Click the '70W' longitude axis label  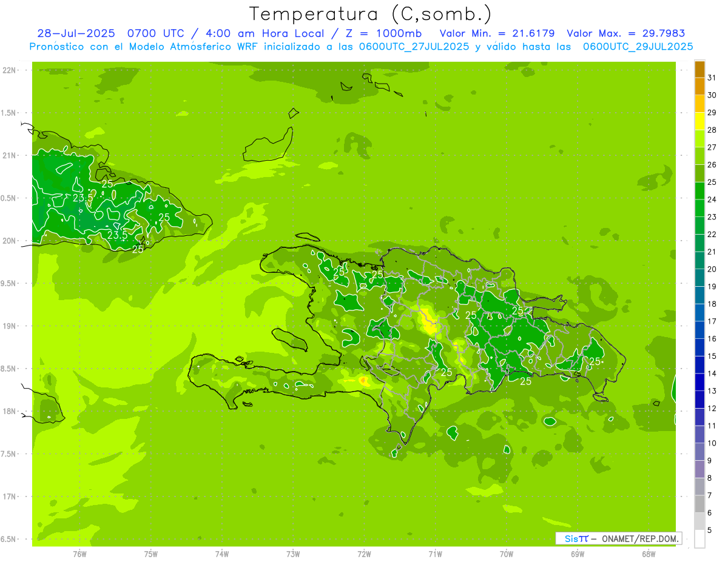pyautogui.click(x=507, y=554)
